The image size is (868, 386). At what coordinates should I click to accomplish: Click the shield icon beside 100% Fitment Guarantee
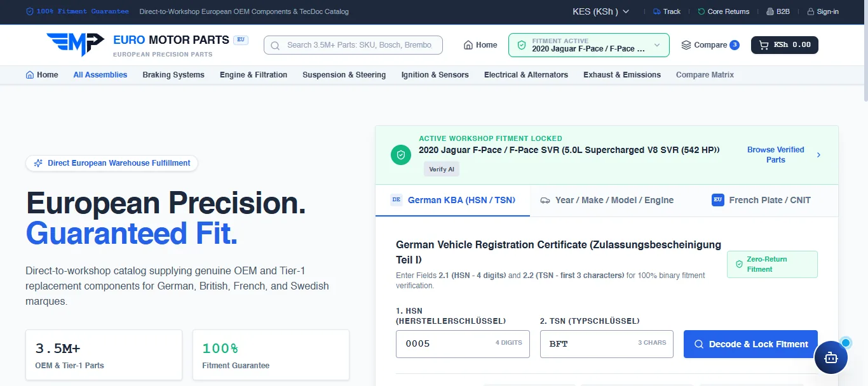31,11
